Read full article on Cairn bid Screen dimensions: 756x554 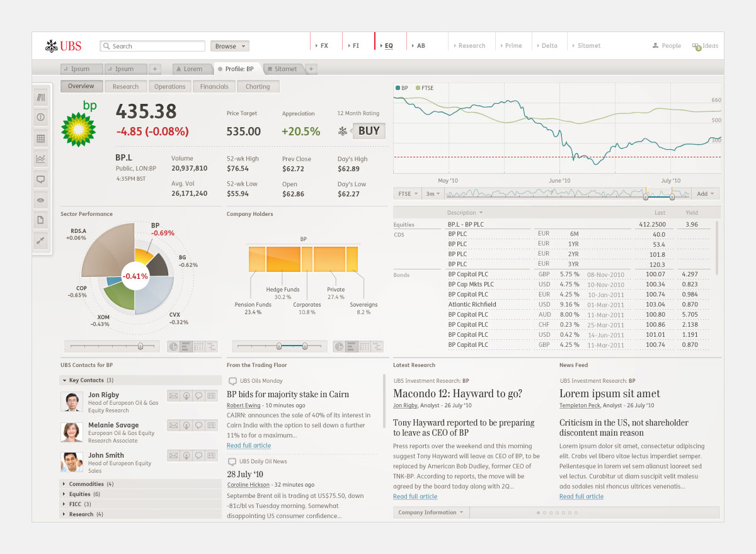(249, 446)
